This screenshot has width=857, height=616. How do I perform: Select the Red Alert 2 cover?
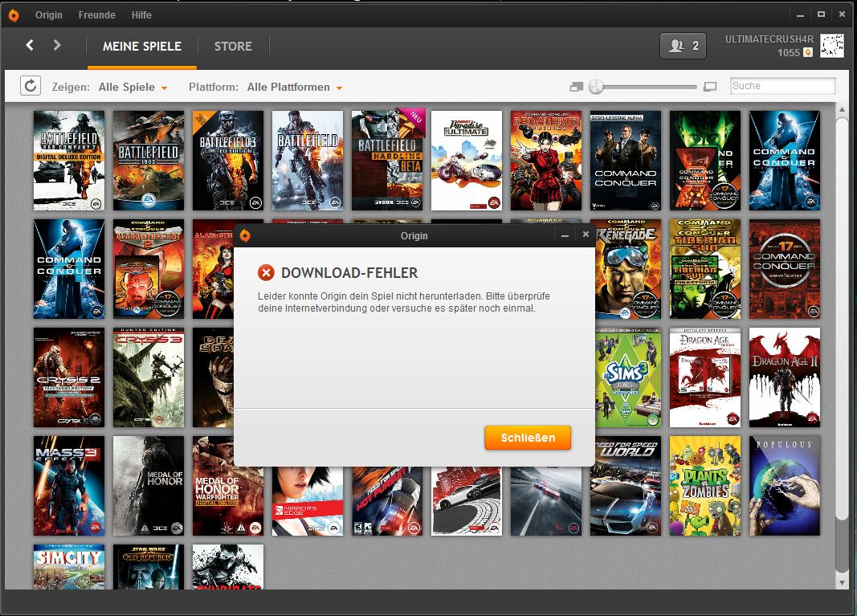149,269
